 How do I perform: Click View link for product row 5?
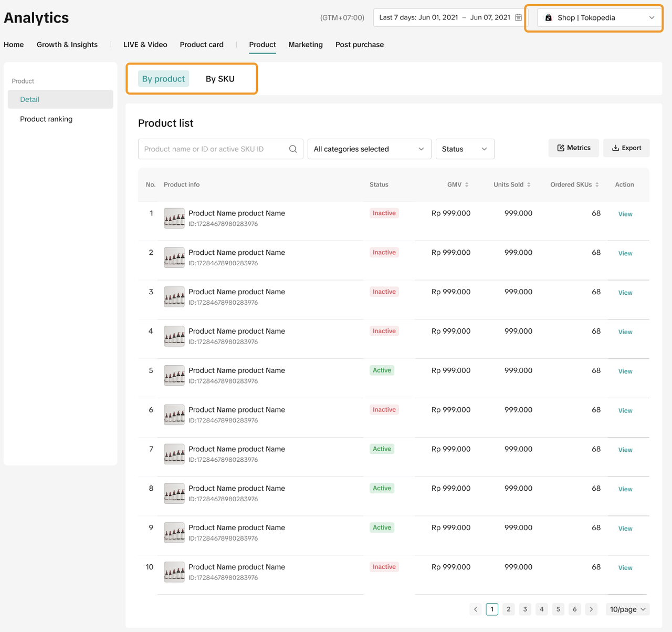pyautogui.click(x=625, y=371)
